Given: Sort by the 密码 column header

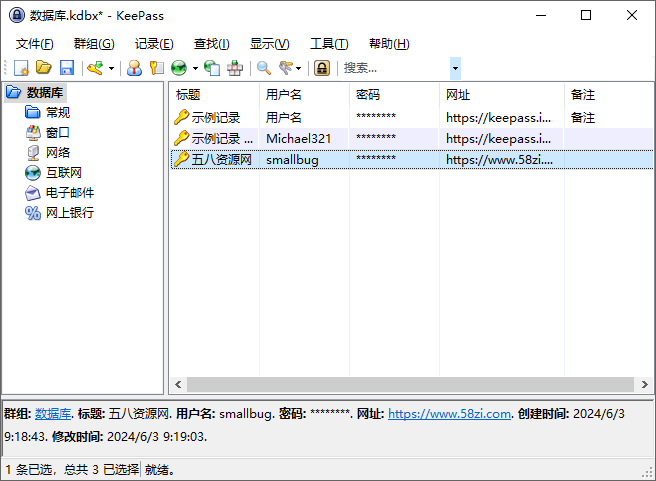Looking at the screenshot, I should coord(394,95).
